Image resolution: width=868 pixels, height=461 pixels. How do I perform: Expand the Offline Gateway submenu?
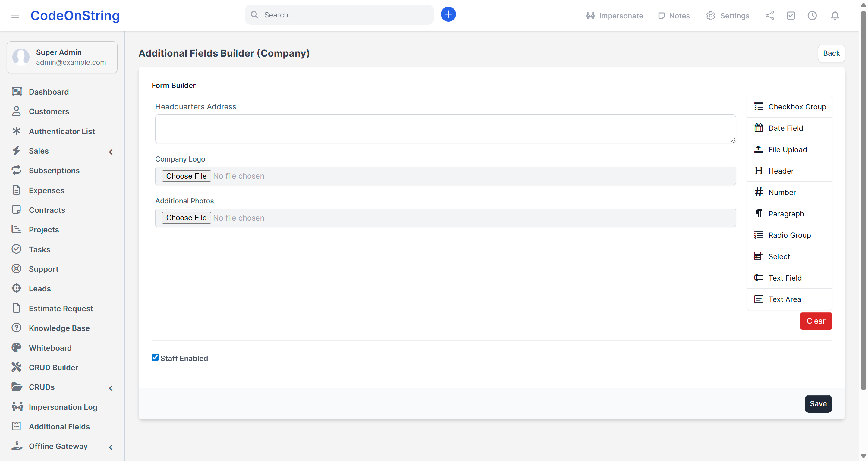(111, 447)
